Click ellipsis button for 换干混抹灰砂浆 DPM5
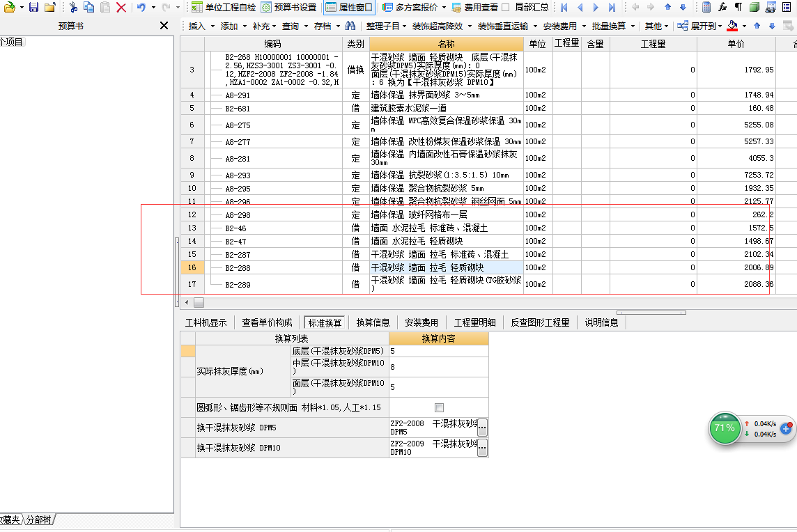The height and width of the screenshot is (532, 797). point(482,427)
